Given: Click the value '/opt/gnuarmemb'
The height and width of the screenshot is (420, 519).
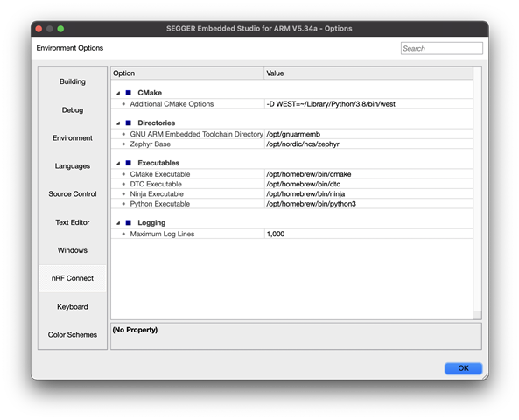Looking at the screenshot, I should pyautogui.click(x=293, y=134).
